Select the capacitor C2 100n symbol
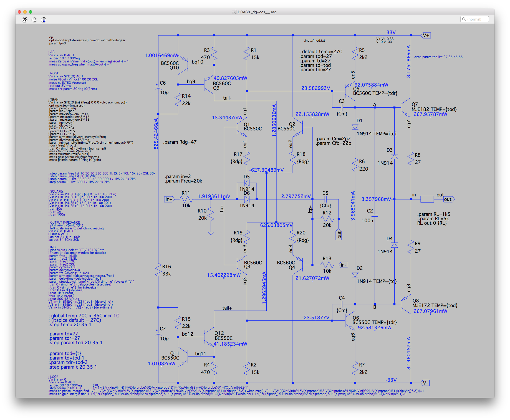 [x=375, y=216]
